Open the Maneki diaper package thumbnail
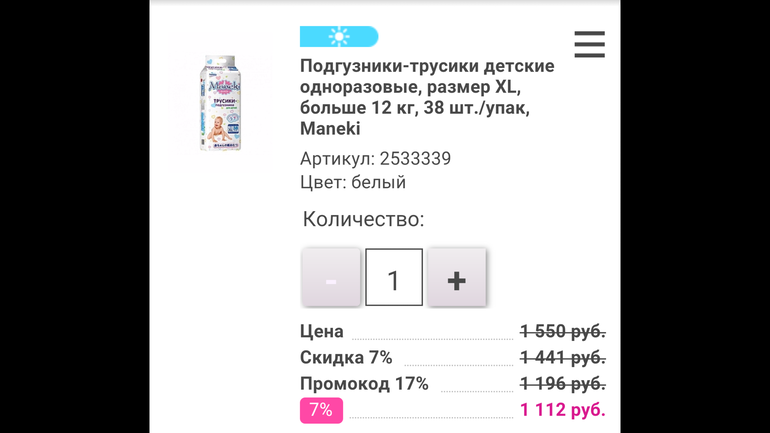Viewport: 770px width, 433px height. 220,103
